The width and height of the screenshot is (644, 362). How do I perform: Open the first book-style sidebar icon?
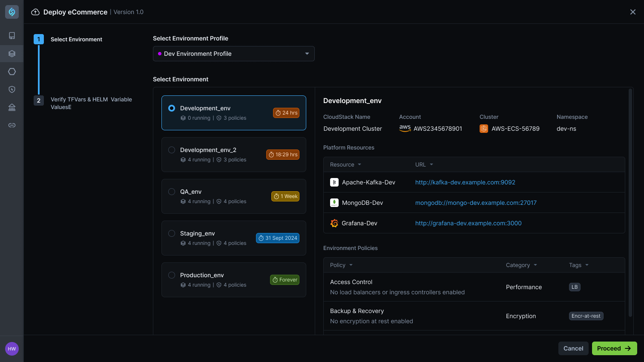12,36
